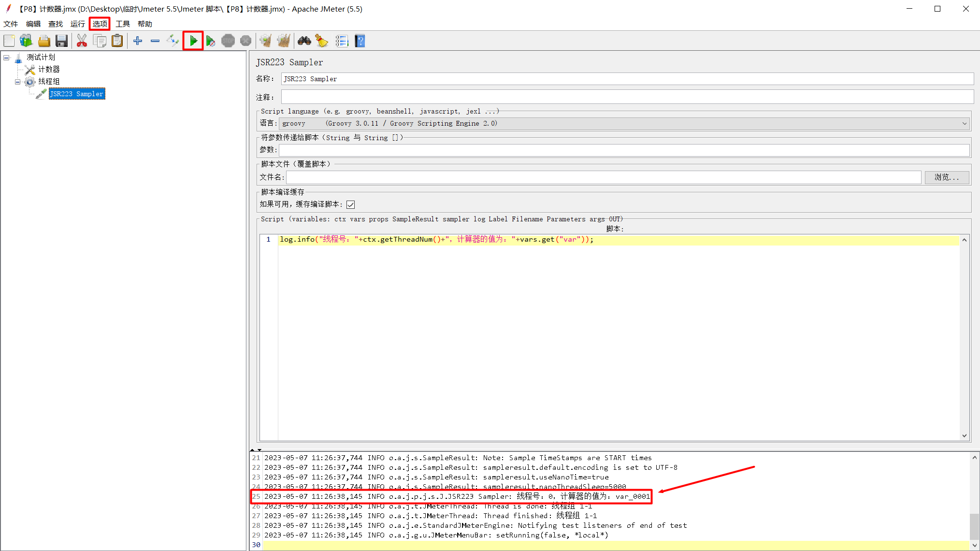Screen dimensions: 980x551
Task: Collapse all with the minus icon
Action: (155, 41)
